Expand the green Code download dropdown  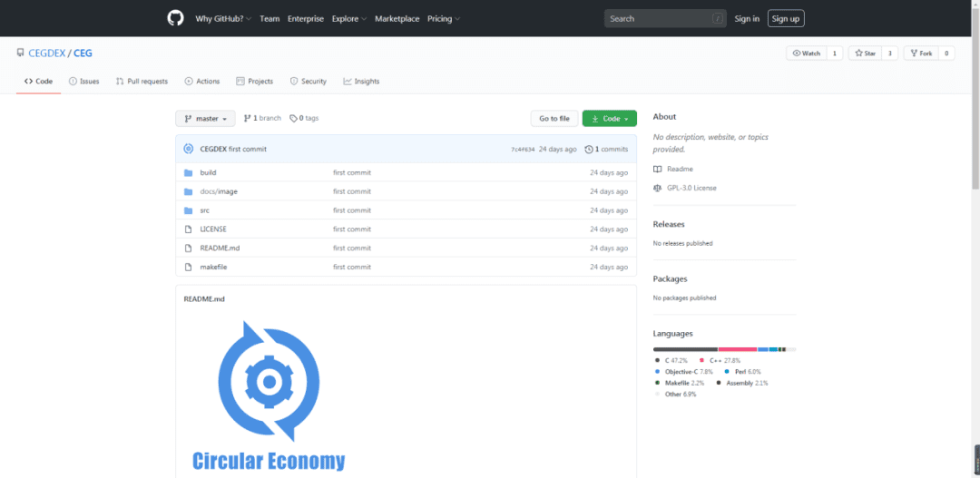[x=610, y=118]
